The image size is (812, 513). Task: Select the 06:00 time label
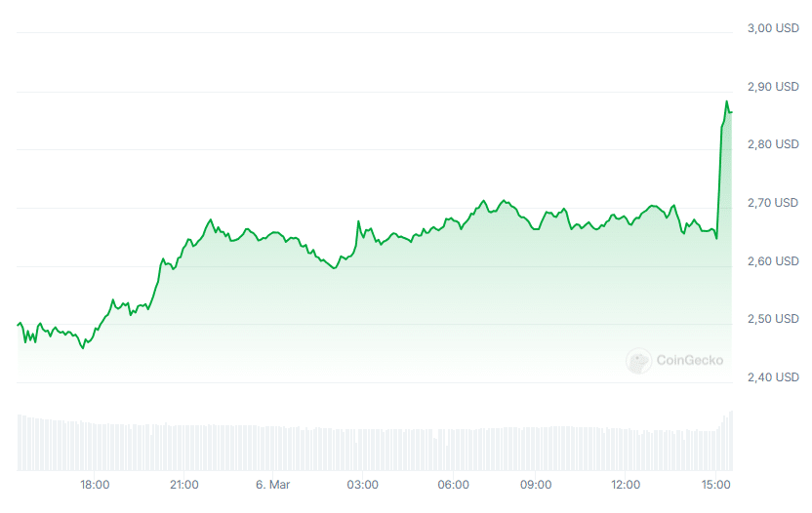click(x=454, y=485)
